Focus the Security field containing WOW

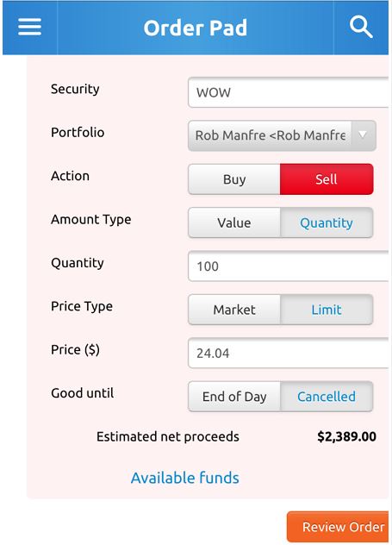point(288,92)
